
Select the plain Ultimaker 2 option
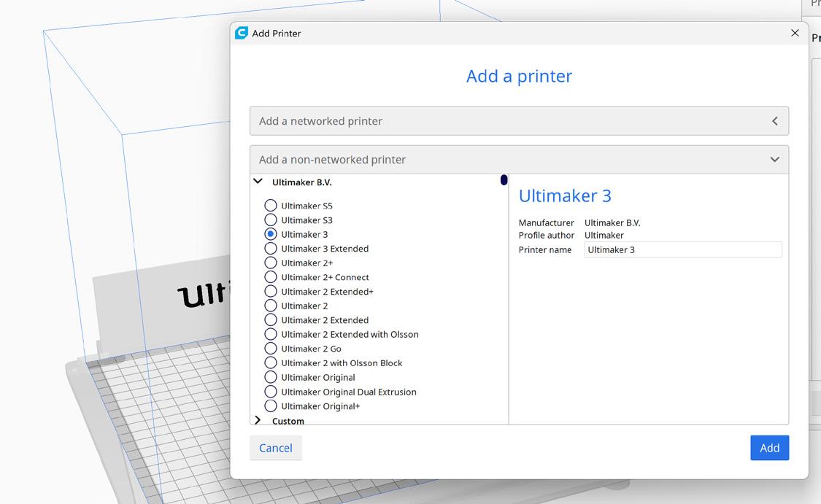(271, 306)
